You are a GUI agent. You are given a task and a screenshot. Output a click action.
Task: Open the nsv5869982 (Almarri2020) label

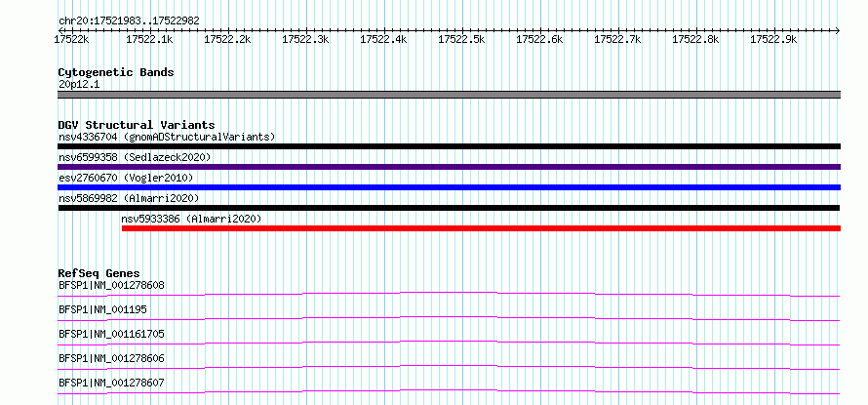point(129,198)
